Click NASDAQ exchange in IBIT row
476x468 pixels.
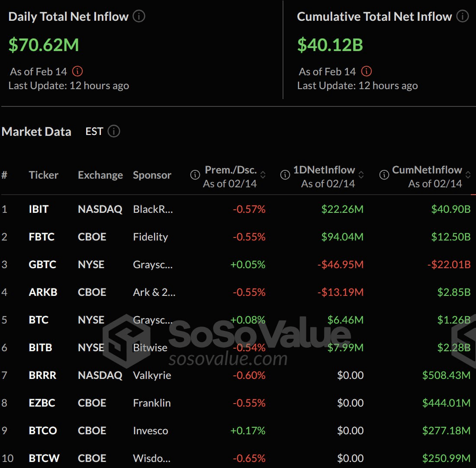coord(100,209)
